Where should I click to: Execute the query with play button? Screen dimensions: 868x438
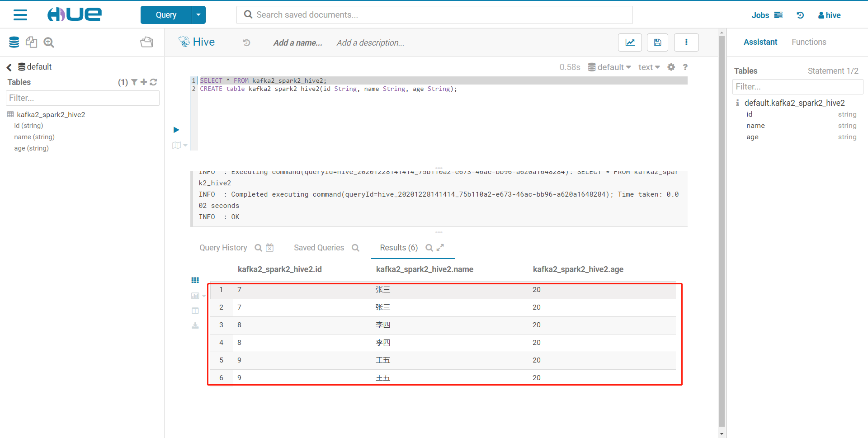click(176, 130)
